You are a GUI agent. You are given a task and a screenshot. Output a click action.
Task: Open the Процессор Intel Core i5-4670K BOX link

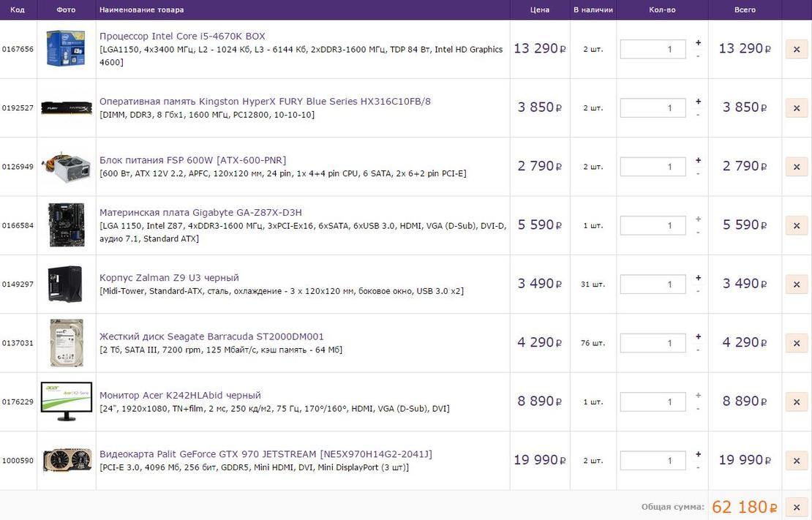pyautogui.click(x=182, y=37)
